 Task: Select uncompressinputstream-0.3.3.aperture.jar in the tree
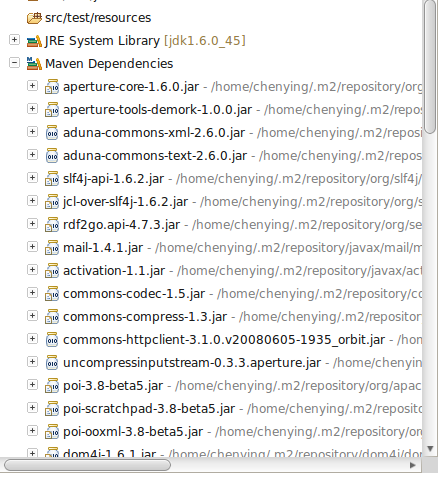point(192,363)
